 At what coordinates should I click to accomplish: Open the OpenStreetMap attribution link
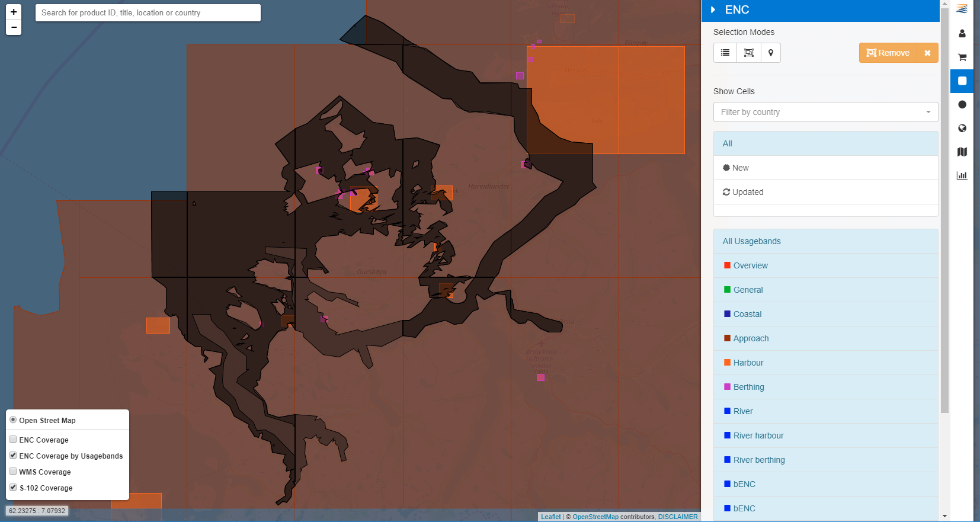(595, 517)
